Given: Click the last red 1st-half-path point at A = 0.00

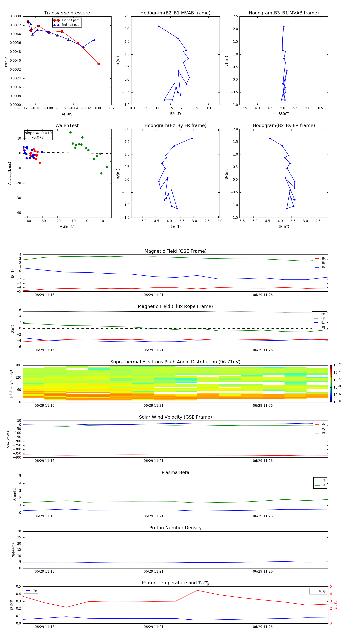Looking at the screenshot, I should (x=99, y=64).
